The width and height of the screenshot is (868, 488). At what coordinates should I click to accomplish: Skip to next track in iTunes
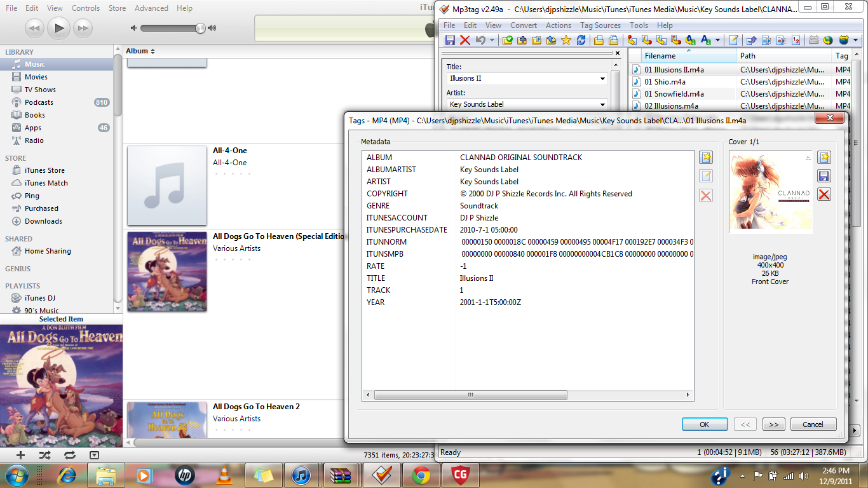click(83, 28)
